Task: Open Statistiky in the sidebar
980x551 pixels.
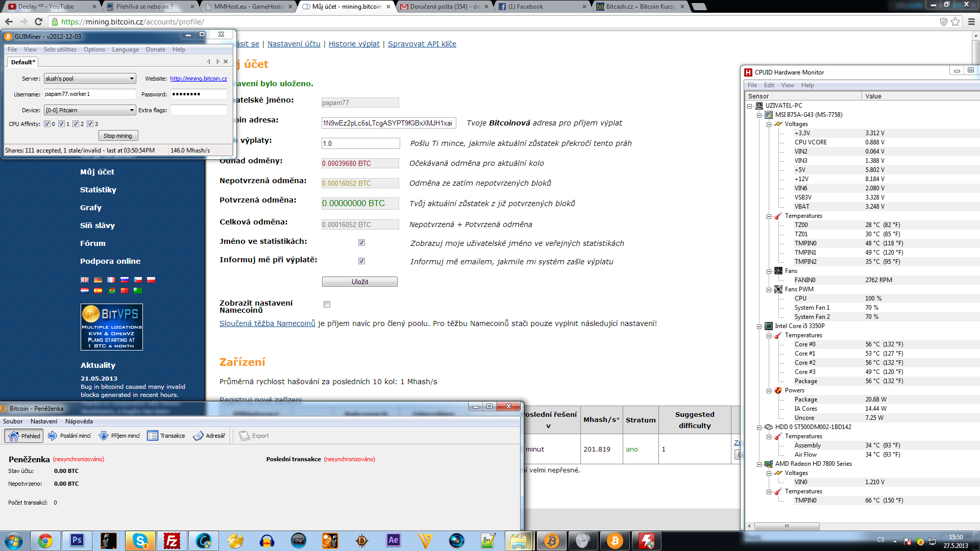Action: tap(98, 190)
